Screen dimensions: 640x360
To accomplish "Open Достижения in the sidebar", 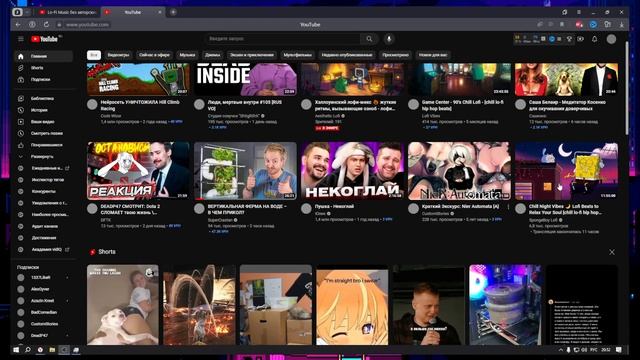I will click(x=43, y=238).
